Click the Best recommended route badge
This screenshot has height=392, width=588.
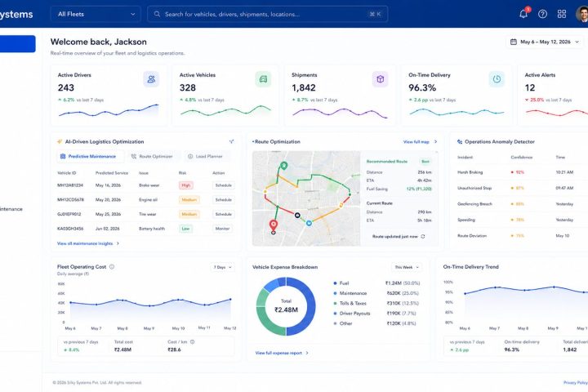pyautogui.click(x=425, y=162)
